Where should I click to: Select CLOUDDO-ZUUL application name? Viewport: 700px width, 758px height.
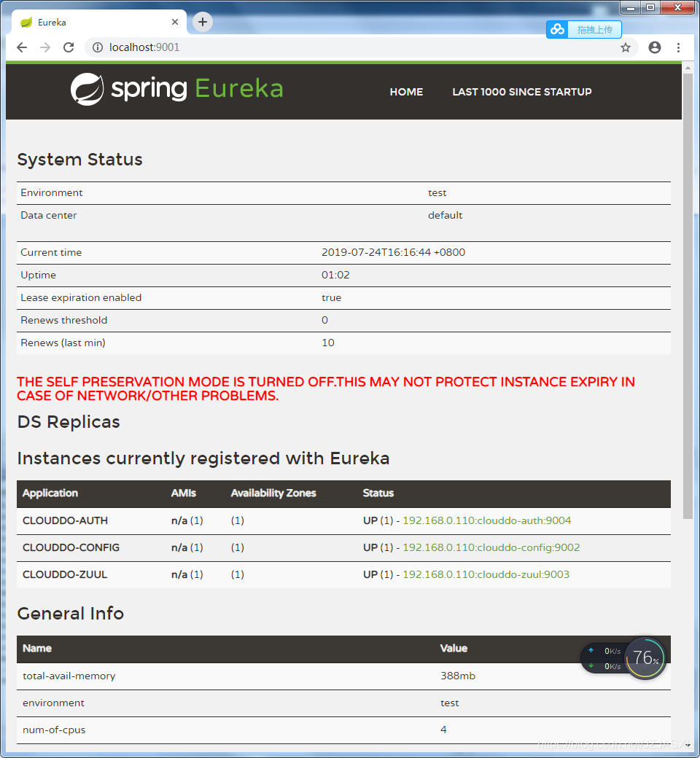pyautogui.click(x=65, y=575)
